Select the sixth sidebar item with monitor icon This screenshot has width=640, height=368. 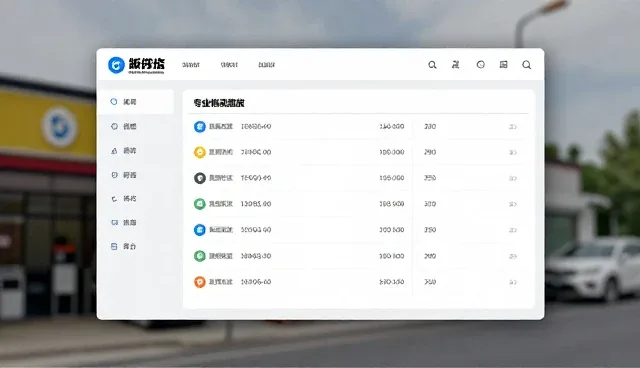(136, 223)
